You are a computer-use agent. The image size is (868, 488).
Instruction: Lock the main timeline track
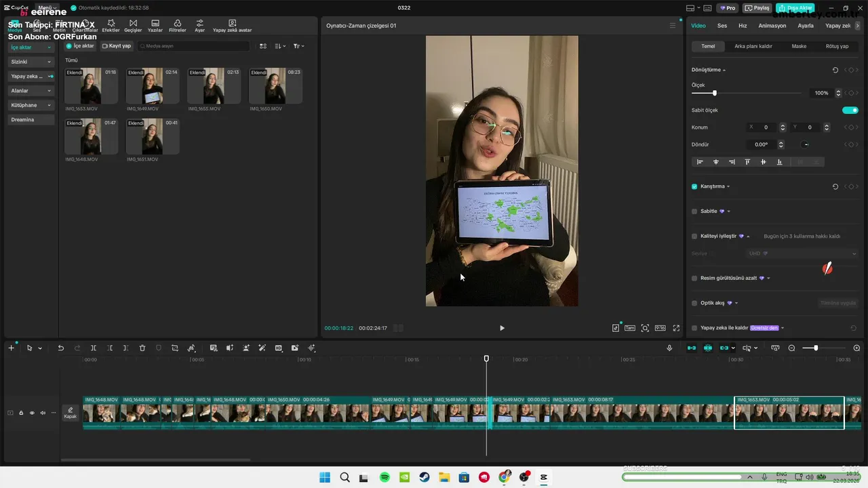point(21,413)
